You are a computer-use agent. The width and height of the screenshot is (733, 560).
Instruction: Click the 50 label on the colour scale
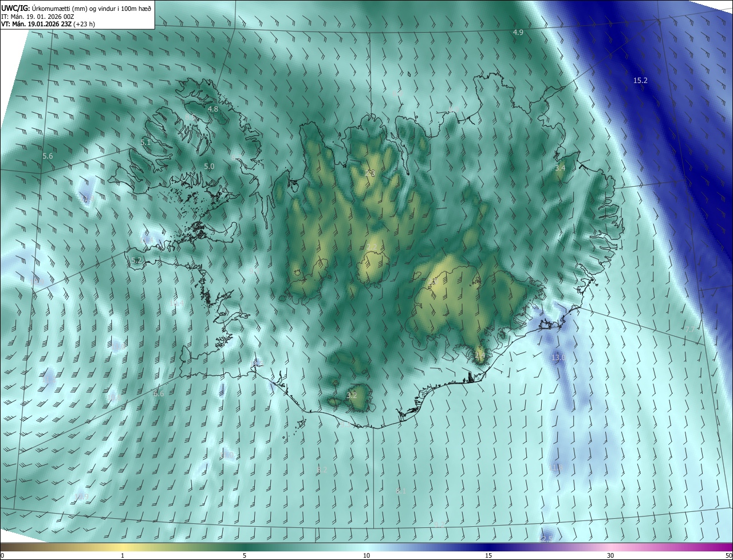728,555
